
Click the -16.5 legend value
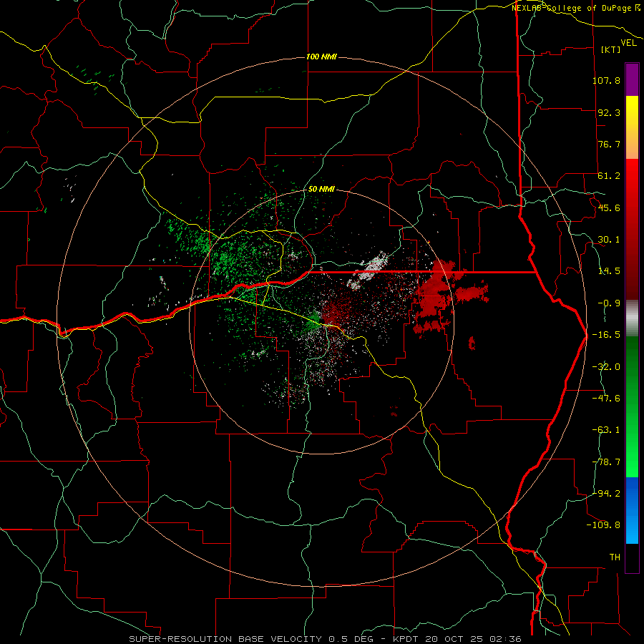(x=606, y=335)
